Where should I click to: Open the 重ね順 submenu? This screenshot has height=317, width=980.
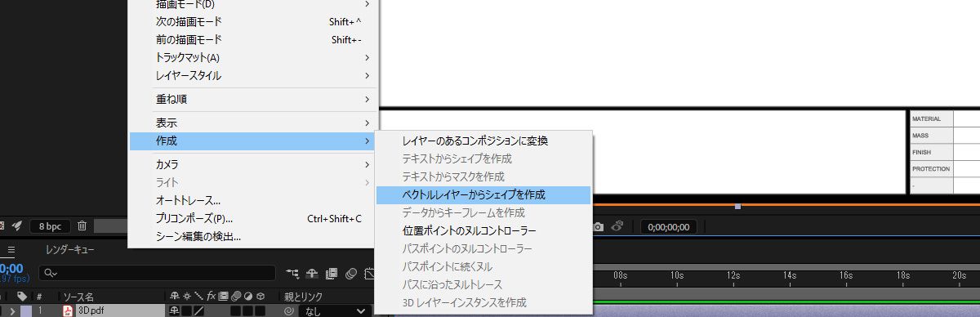(253, 99)
